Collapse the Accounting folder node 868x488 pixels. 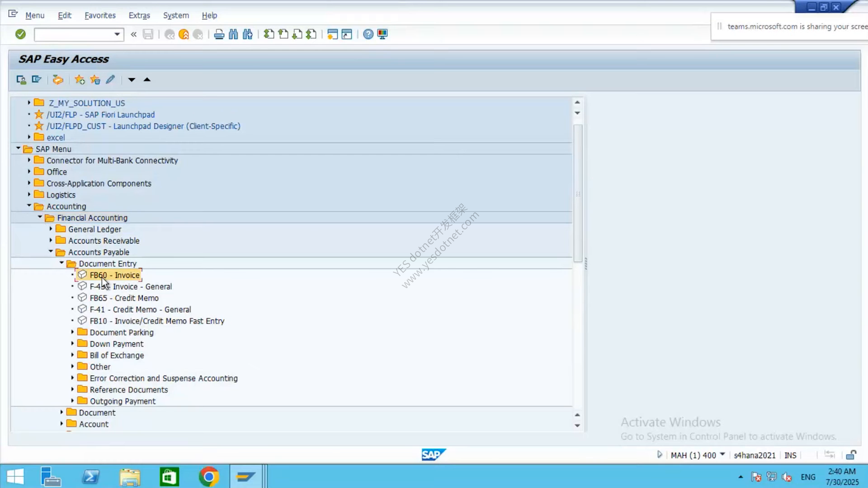[29, 206]
